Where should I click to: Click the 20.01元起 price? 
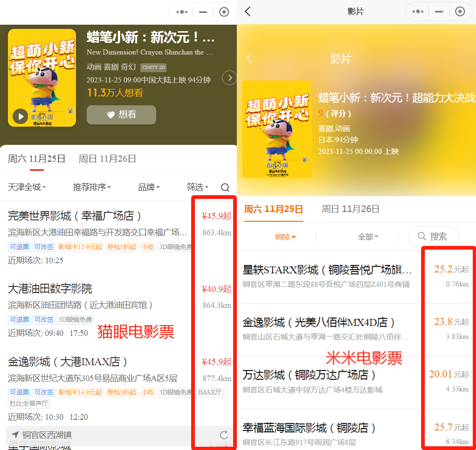tap(448, 374)
